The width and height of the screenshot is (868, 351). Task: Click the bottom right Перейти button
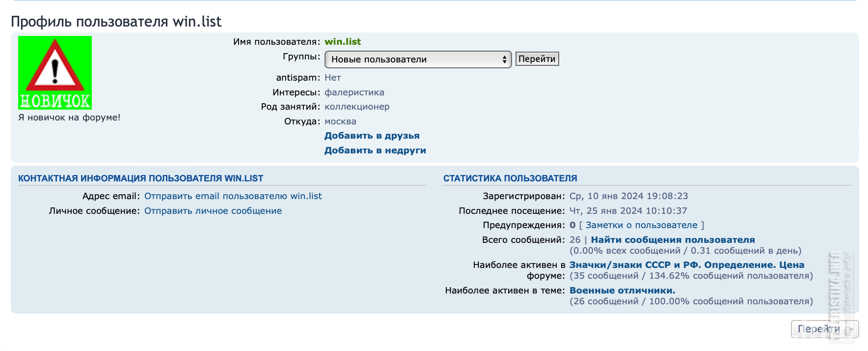tap(825, 329)
